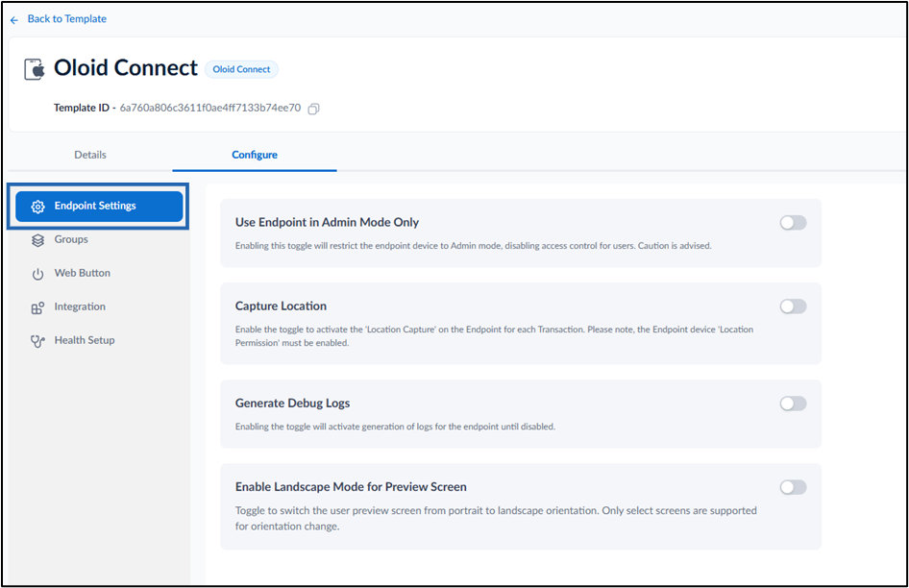Click the 'Capture Location' heading
This screenshot has height=588, width=909.
click(x=281, y=306)
